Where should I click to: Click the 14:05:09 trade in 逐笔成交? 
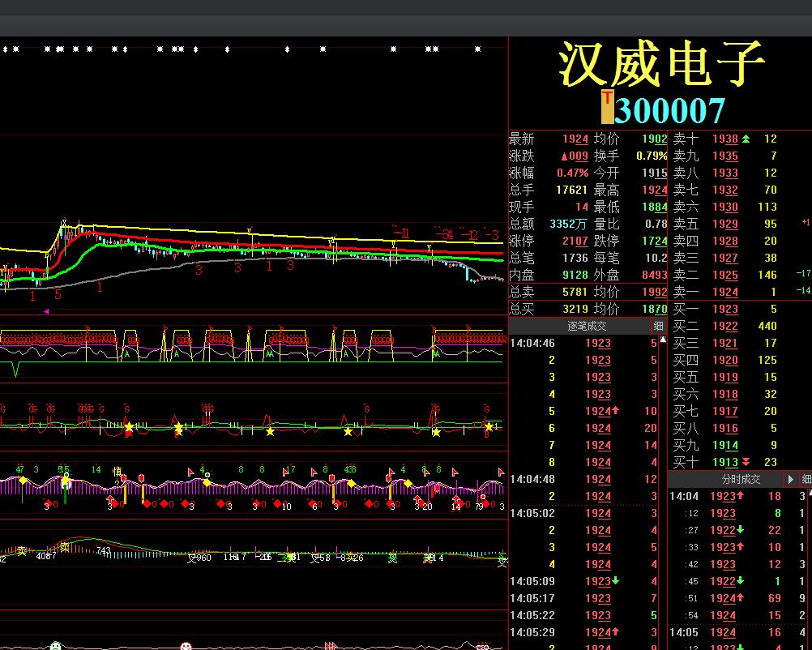point(583,581)
